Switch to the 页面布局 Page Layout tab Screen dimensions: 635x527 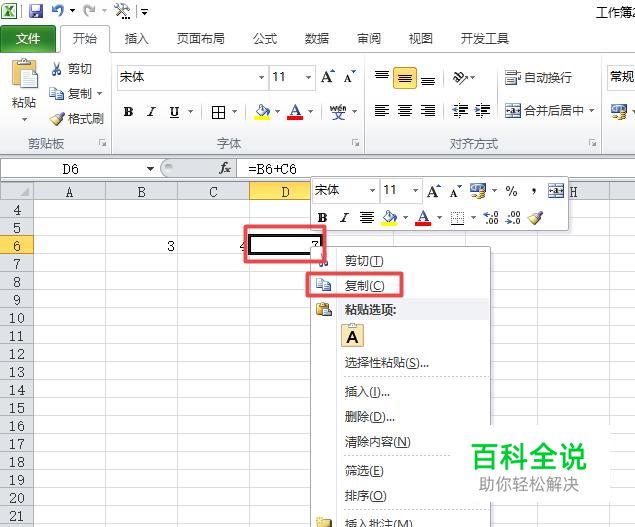[x=200, y=38]
